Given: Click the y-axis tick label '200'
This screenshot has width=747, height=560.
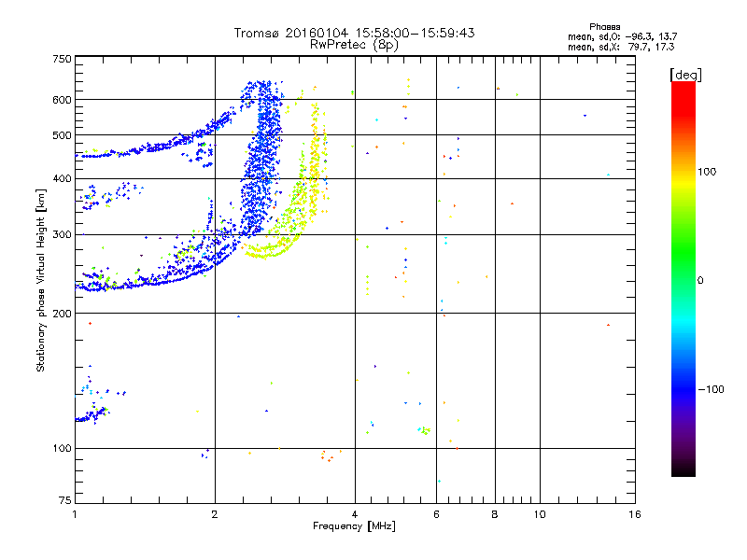Looking at the screenshot, I should coord(62,314).
